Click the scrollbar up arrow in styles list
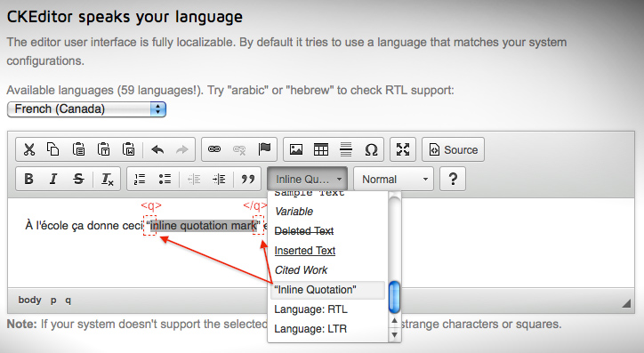This screenshot has height=353, width=644. pyautogui.click(x=394, y=321)
